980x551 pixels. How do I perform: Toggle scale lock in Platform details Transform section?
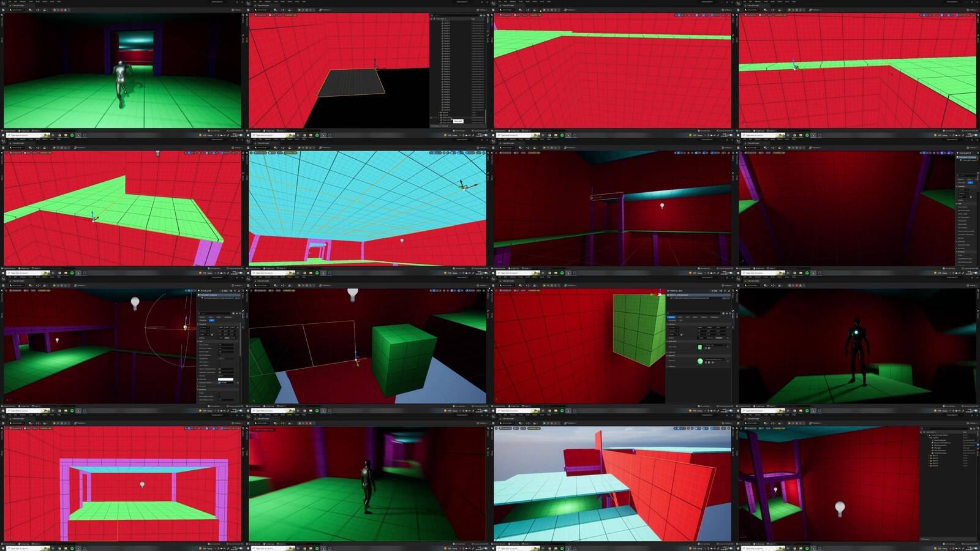[x=681, y=334]
